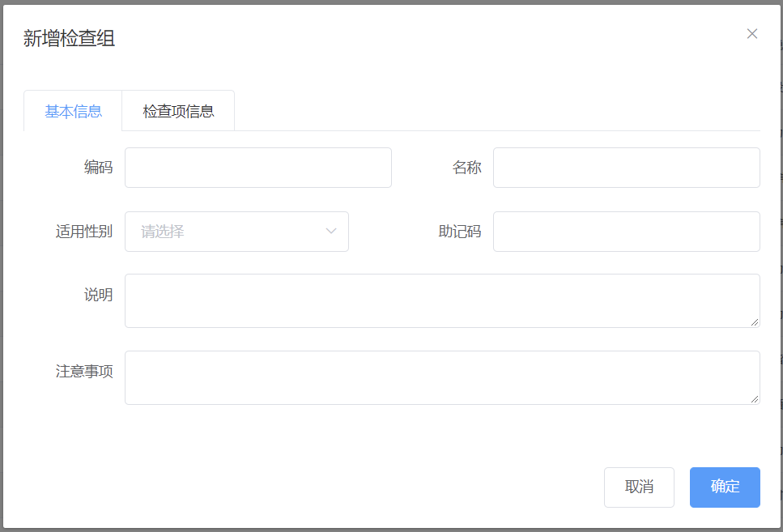The image size is (783, 532).
Task: Click the 适用性别 label
Action: 84,232
